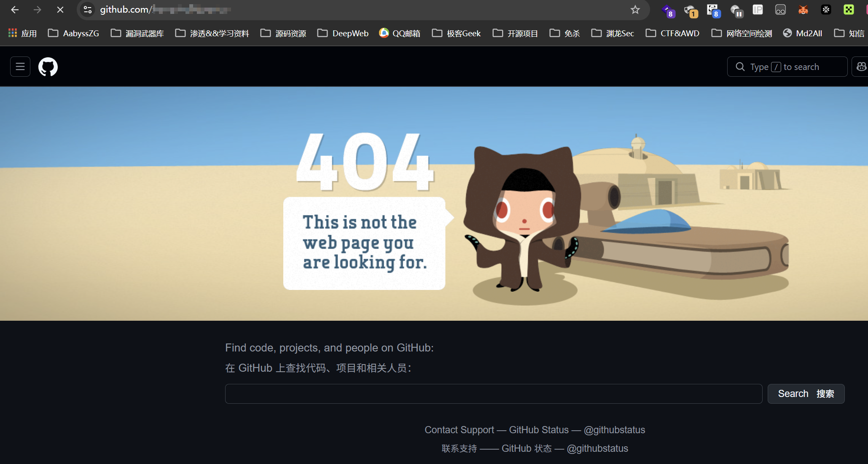Open the extension with yellow badge 1
Image resolution: width=868 pixels, height=464 pixels.
coord(691,11)
